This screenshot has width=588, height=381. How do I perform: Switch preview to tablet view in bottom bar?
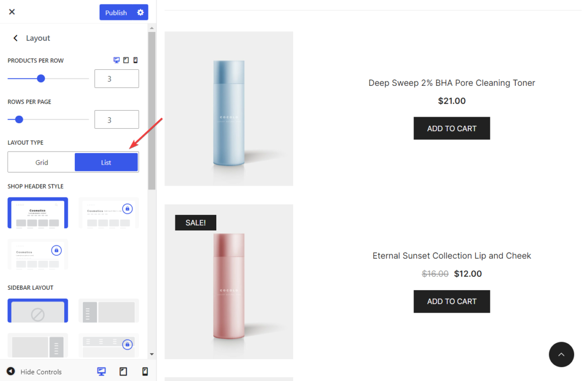123,372
